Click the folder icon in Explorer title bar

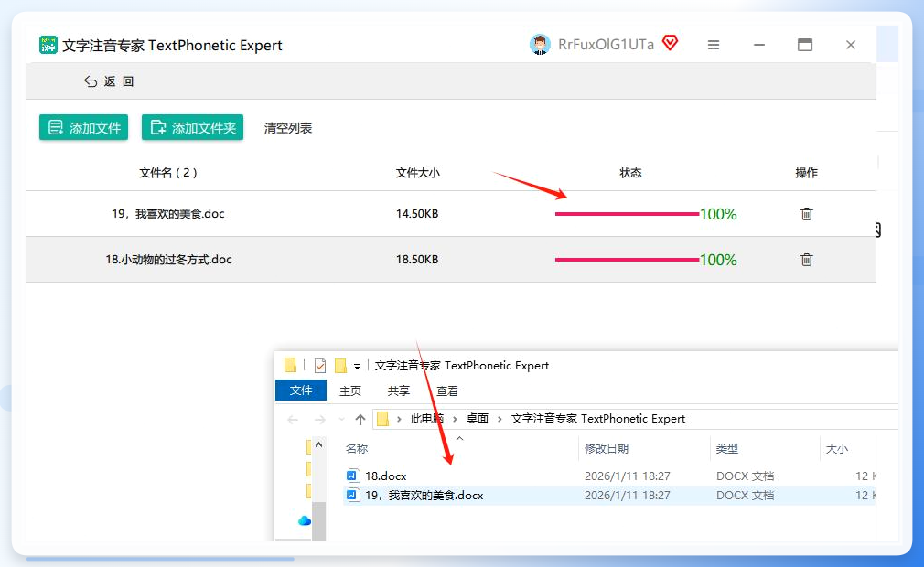coord(291,366)
